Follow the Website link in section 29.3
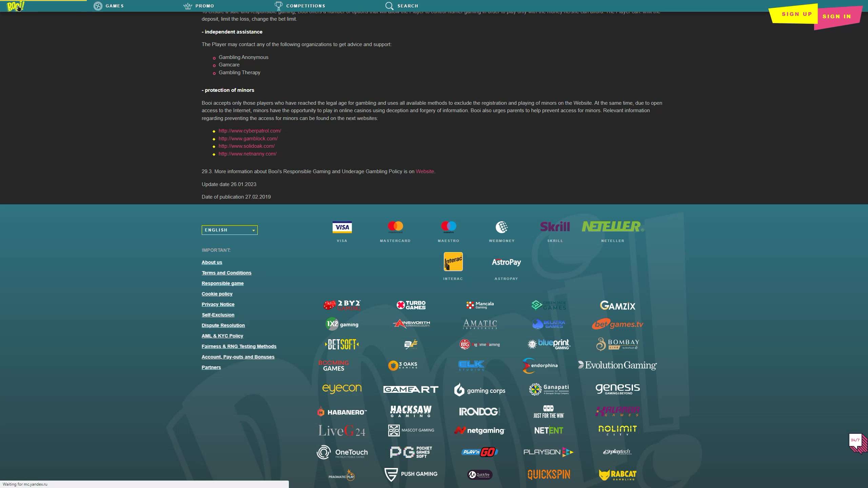Viewport: 868px width, 488px height. click(x=425, y=171)
